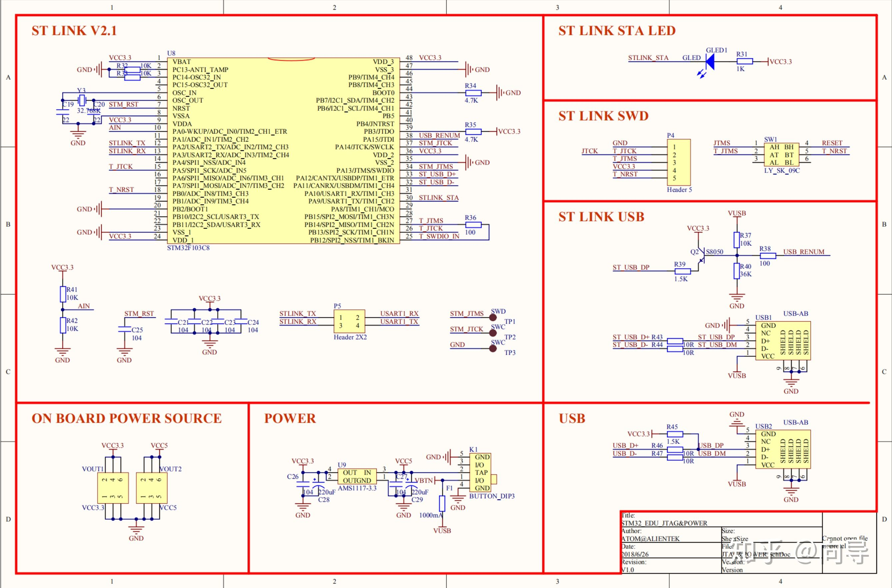
Task: Click the C28 220uF capacitor symbol
Action: pos(319,484)
